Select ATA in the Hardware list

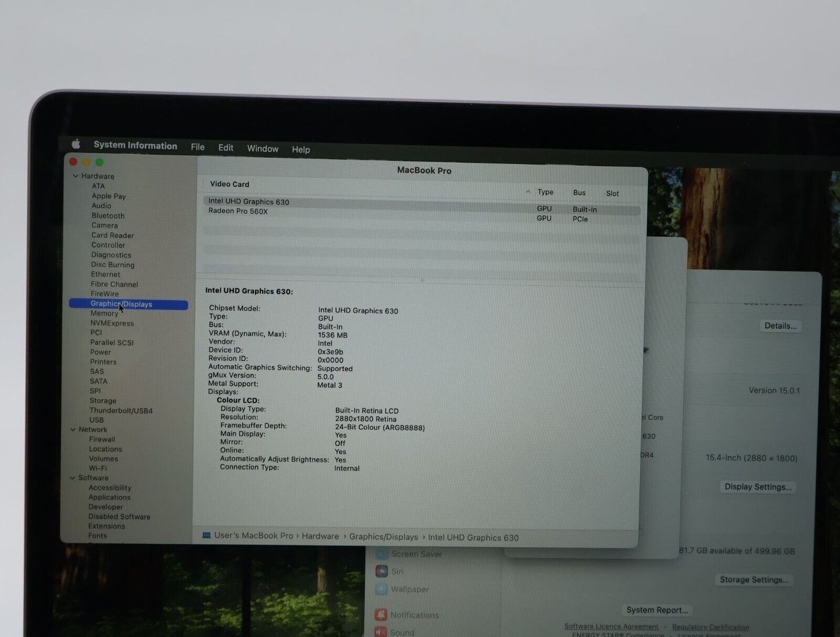click(98, 186)
